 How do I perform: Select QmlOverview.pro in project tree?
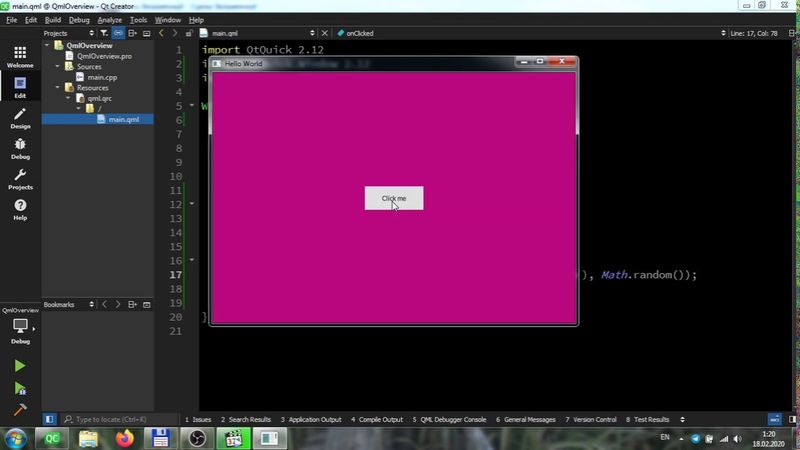click(x=105, y=56)
